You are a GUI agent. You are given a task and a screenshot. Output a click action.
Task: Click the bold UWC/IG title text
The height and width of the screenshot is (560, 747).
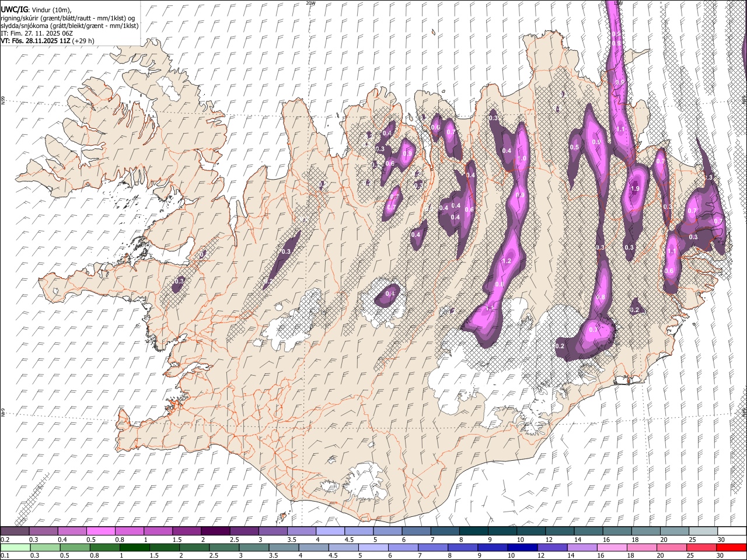tap(14, 10)
